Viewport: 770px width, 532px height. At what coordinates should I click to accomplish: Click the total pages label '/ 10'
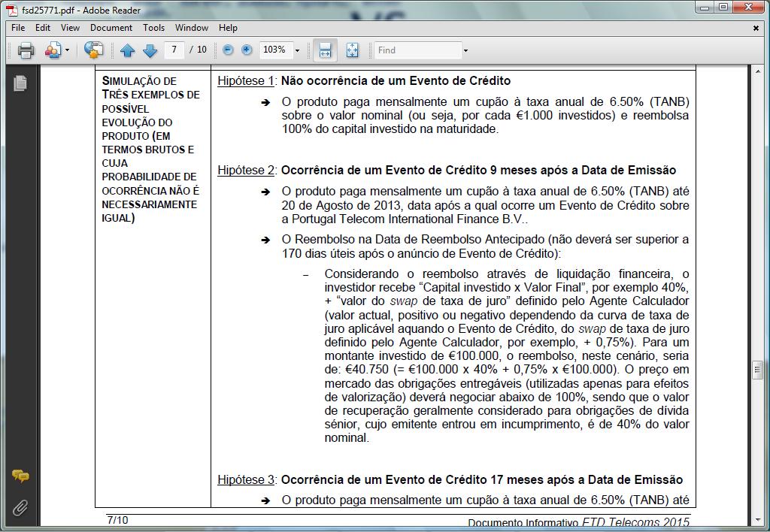tap(199, 50)
